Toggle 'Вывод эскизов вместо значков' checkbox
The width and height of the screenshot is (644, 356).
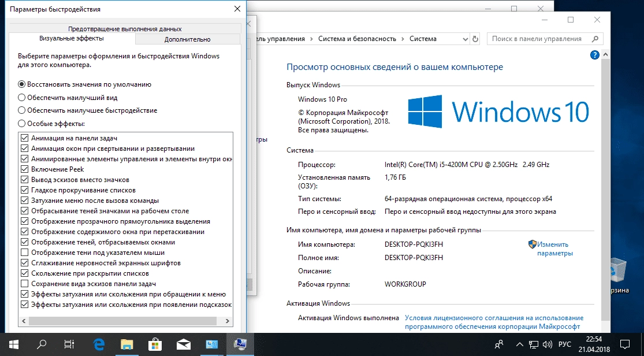(24, 180)
